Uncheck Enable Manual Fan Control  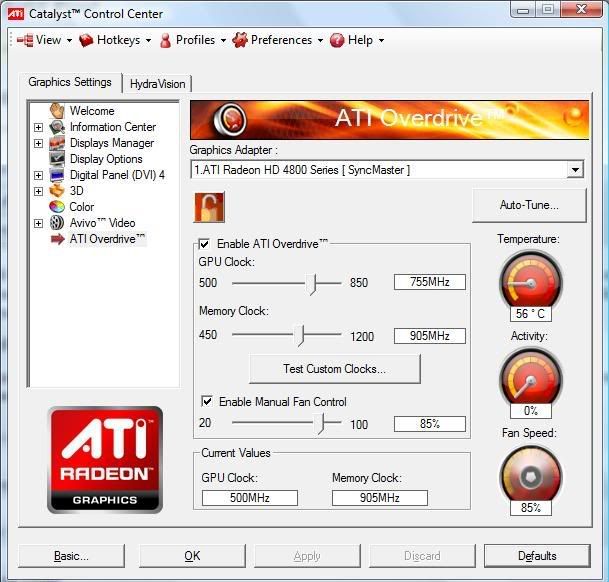(207, 401)
